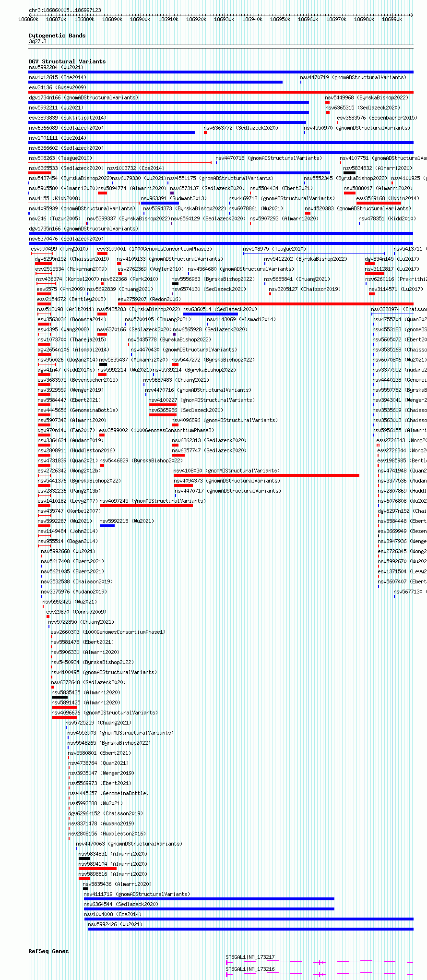Open variant nsv4155 (Kidd2008)
This screenshot has height=980, width=427.
(x=55, y=198)
